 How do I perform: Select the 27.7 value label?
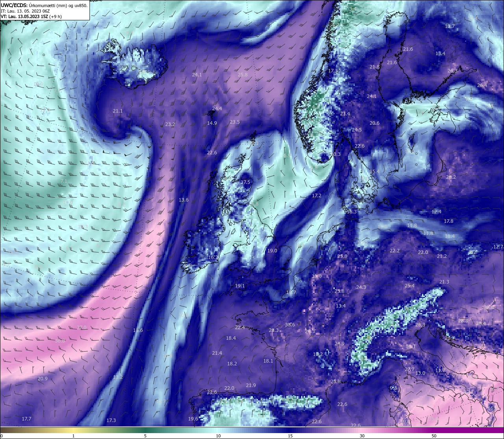[409, 369]
